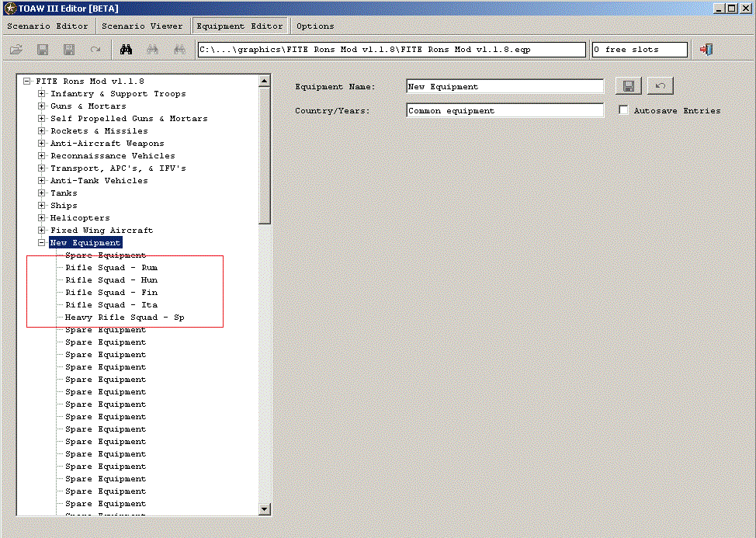Select Rifle Squad - Ita entry

coord(111,304)
